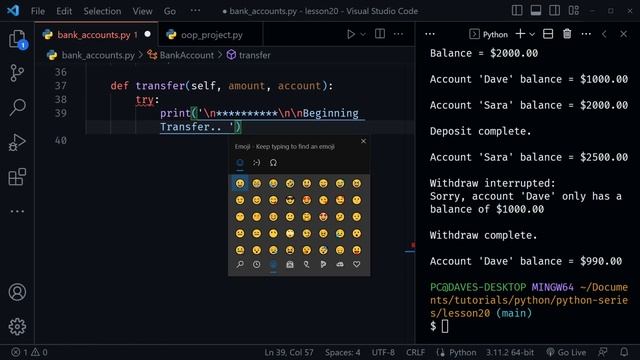Go to line via Ln 39, Col 57
The height and width of the screenshot is (360, 640).
point(289,352)
